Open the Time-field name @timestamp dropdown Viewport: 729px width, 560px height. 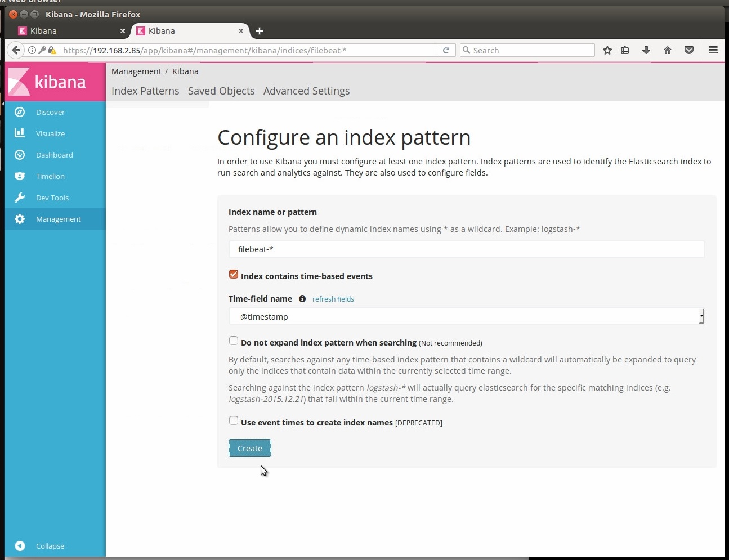[x=467, y=316]
